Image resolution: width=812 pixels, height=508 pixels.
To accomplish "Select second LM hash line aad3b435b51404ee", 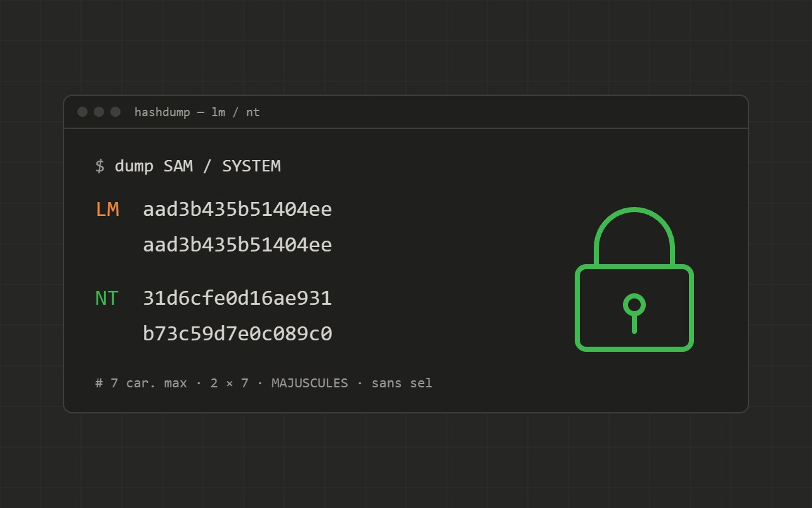I will [237, 245].
